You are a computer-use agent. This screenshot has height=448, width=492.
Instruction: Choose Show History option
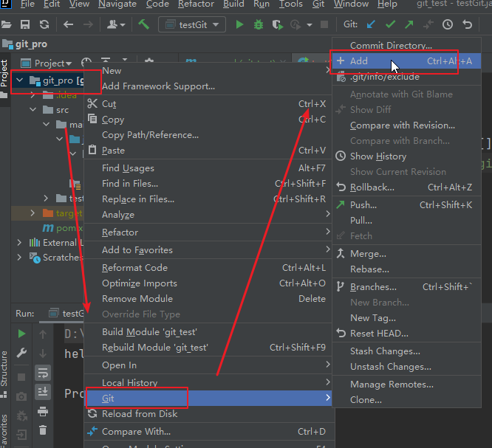coord(406,156)
